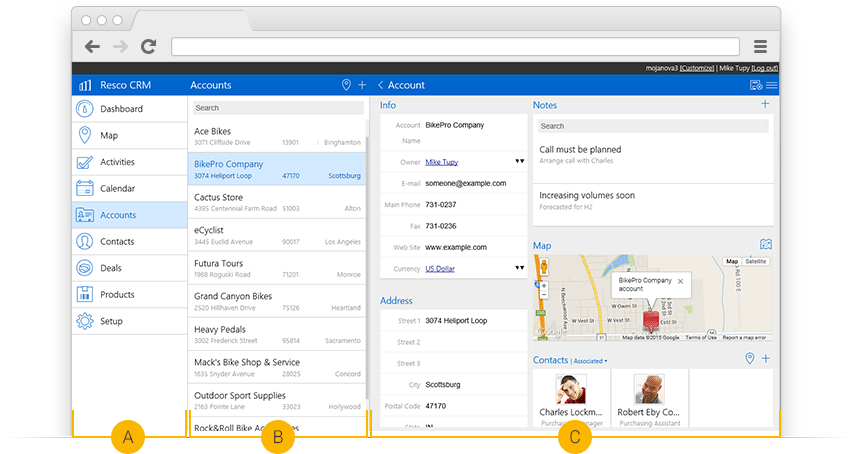Open the Associated filter dropdown in Contacts
The image size is (854, 454).
click(590, 360)
